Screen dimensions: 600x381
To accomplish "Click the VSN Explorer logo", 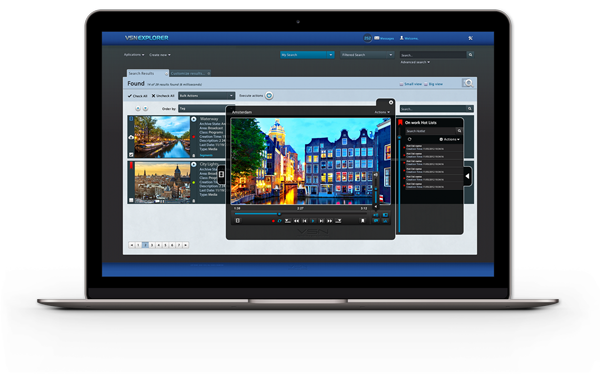I will click(147, 37).
